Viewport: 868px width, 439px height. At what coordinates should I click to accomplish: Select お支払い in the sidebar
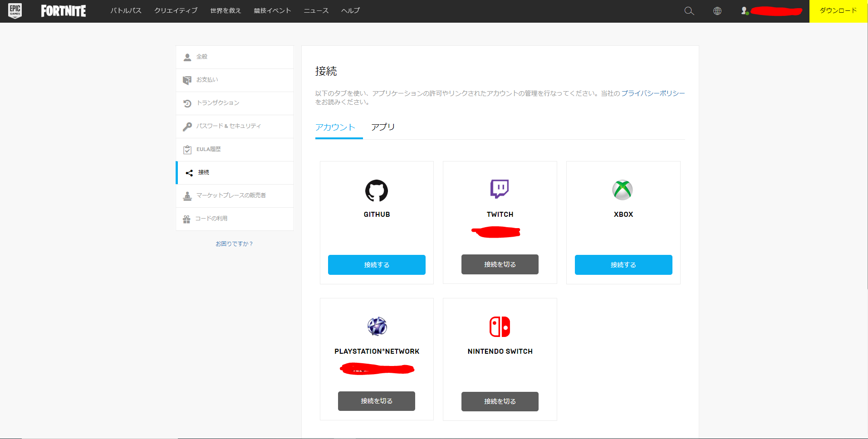235,80
